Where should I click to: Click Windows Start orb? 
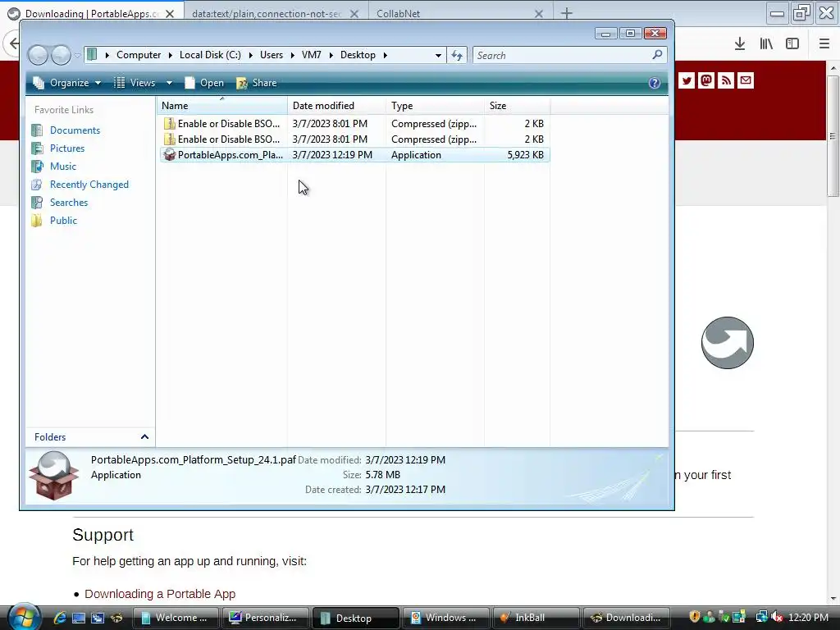pyautogui.click(x=23, y=617)
